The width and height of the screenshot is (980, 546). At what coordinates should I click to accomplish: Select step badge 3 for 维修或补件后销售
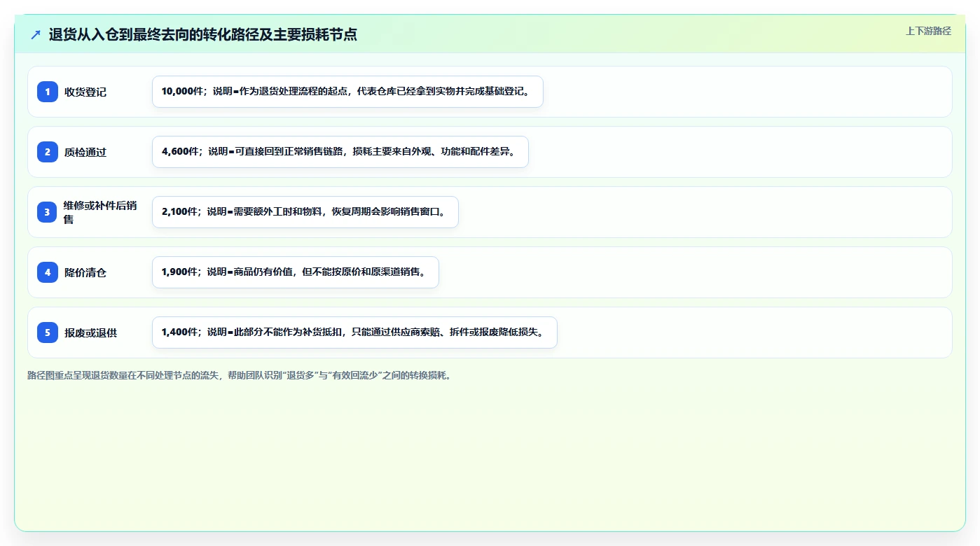click(48, 212)
